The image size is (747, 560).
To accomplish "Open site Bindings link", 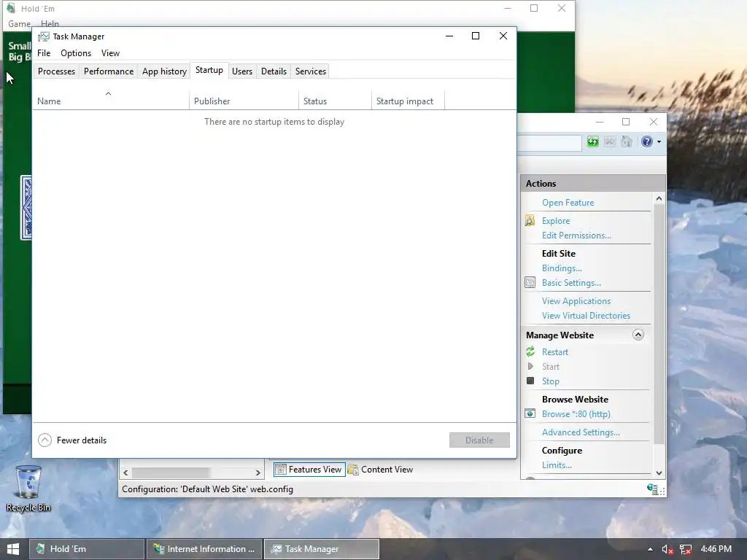I will click(562, 268).
